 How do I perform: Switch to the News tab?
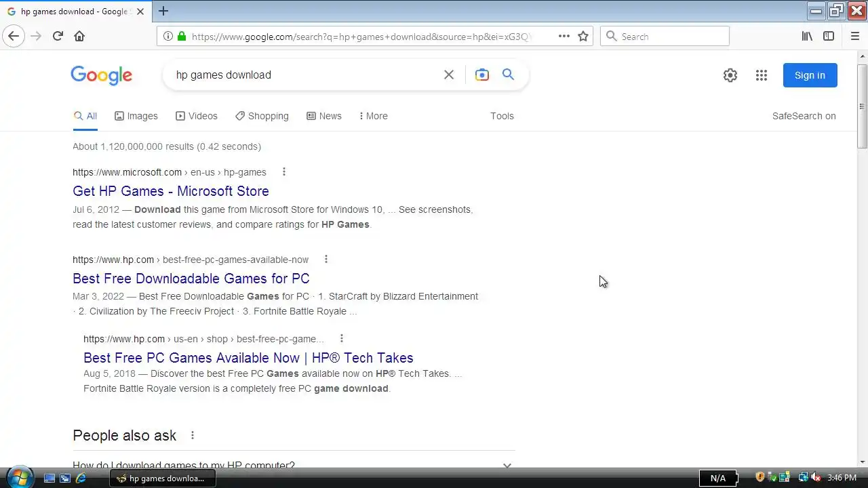[324, 116]
